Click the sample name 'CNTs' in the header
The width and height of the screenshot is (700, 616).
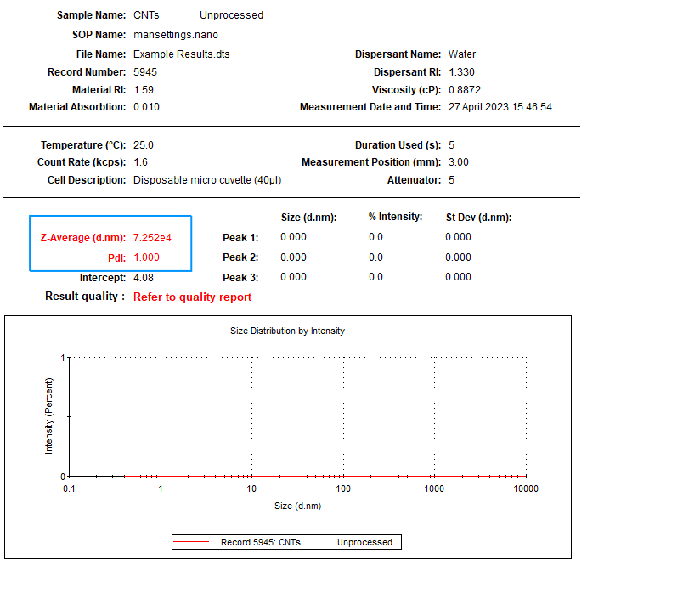pyautogui.click(x=146, y=15)
